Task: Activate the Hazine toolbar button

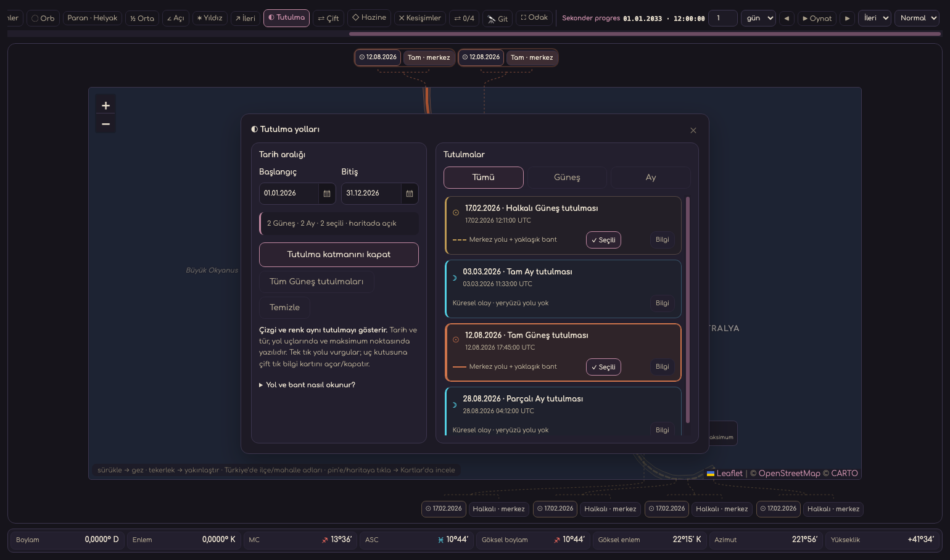Action: 369,18
